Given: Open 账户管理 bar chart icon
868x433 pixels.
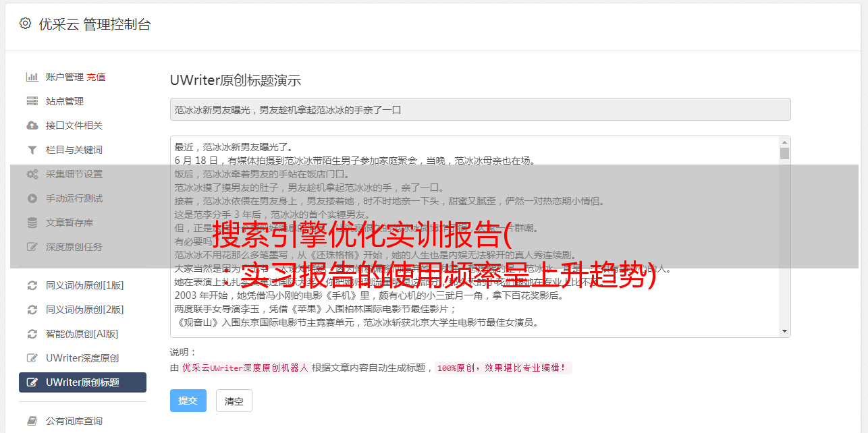Looking at the screenshot, I should pos(32,77).
